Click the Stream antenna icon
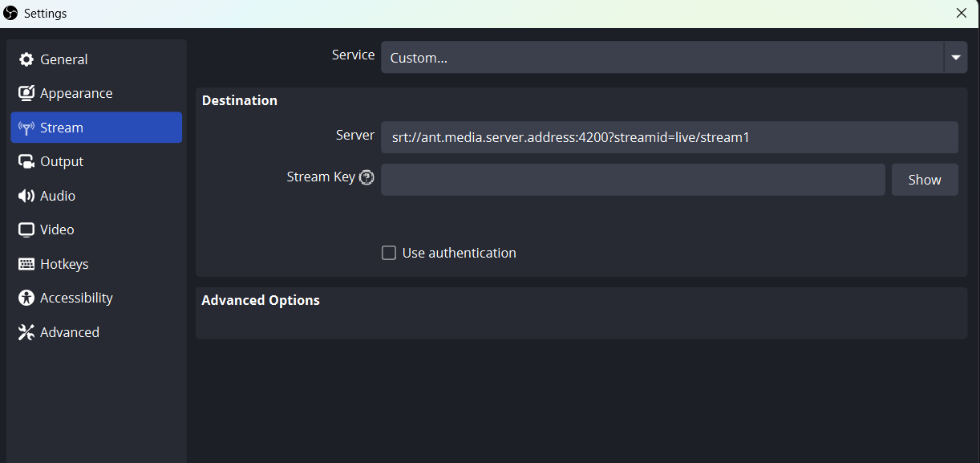 point(26,128)
